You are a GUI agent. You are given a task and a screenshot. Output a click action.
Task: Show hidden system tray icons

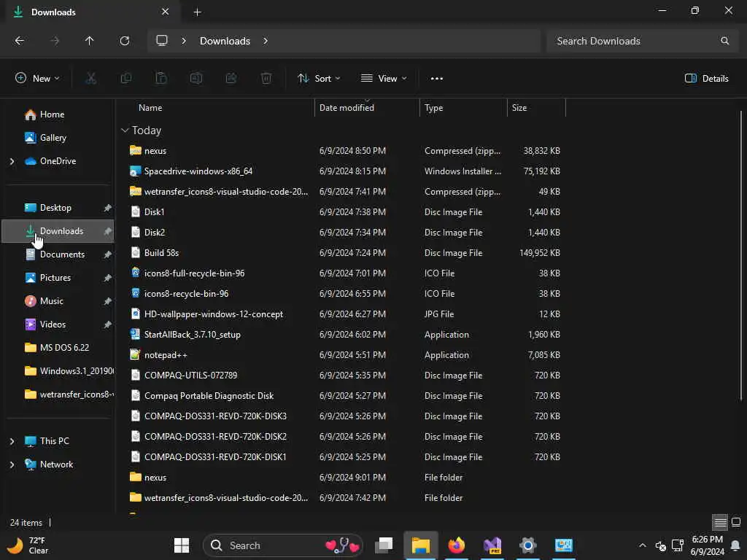tap(642, 545)
